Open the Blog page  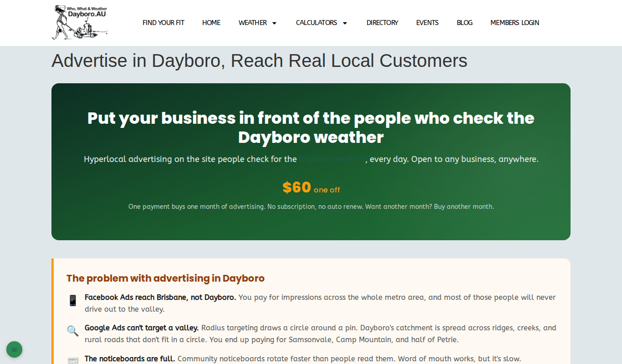(464, 23)
